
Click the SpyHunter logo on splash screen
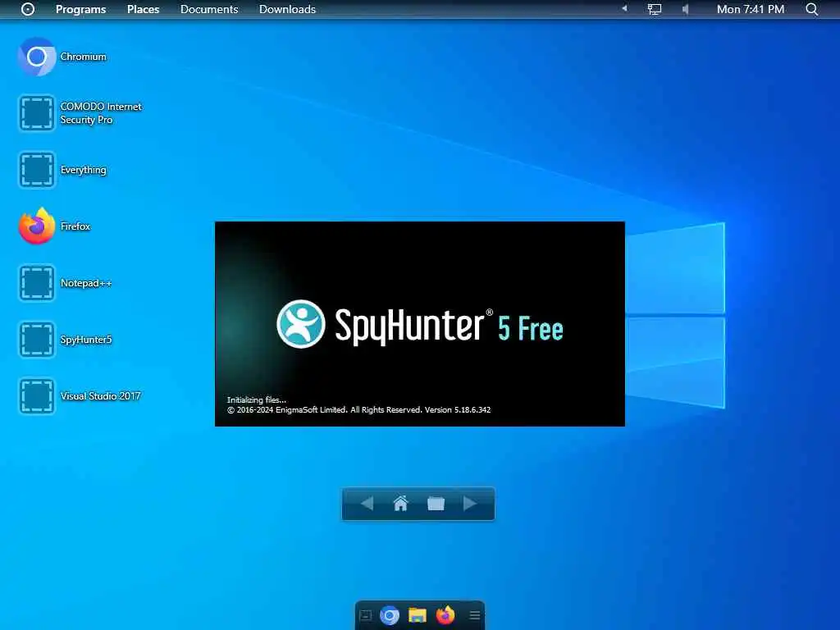300,324
